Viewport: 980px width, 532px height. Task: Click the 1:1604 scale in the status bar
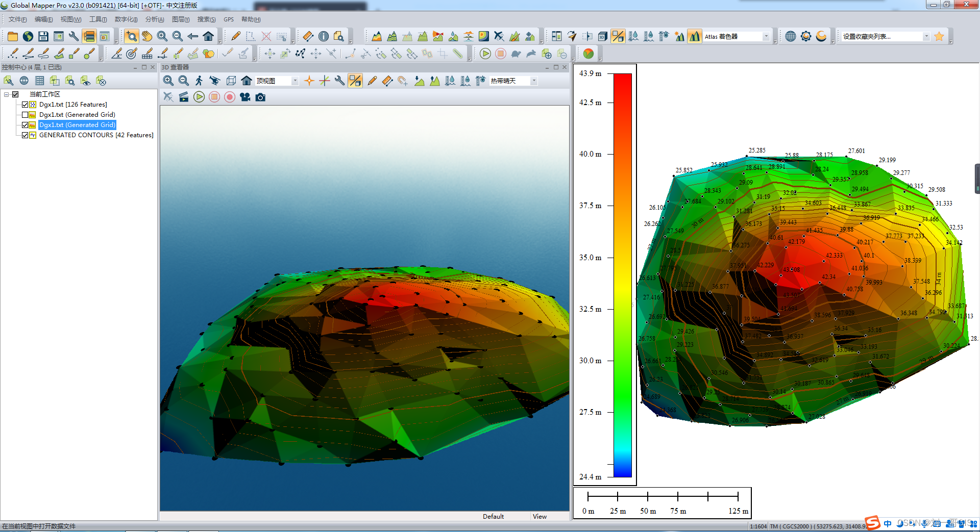[x=758, y=526]
